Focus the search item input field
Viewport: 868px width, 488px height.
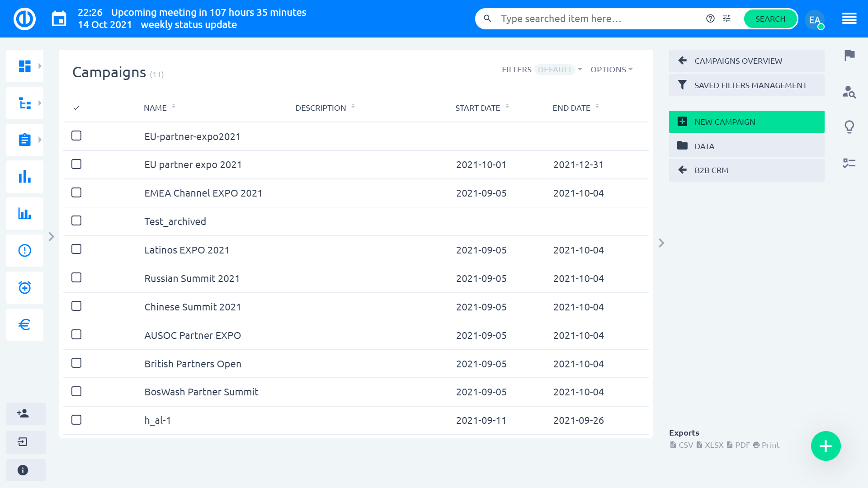coord(599,19)
